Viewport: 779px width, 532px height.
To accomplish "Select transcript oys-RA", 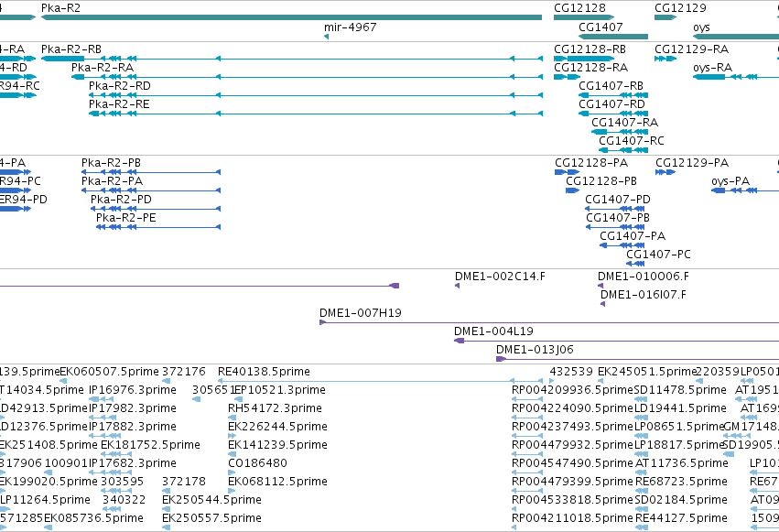I will [x=736, y=77].
